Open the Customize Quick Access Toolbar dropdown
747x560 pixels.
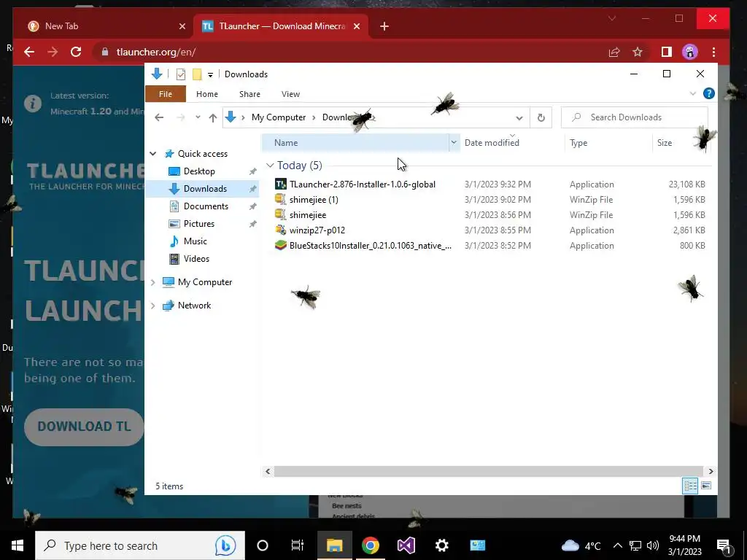click(x=210, y=75)
